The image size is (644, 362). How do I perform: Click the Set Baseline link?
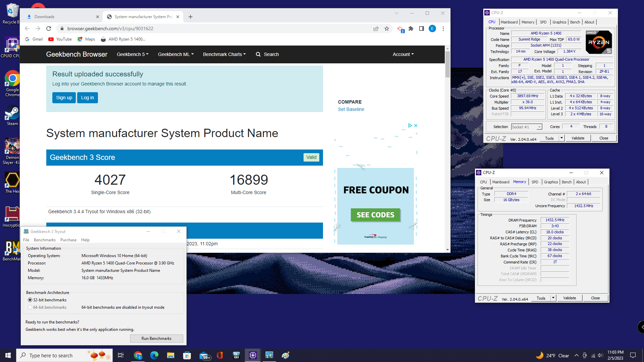pos(351,109)
